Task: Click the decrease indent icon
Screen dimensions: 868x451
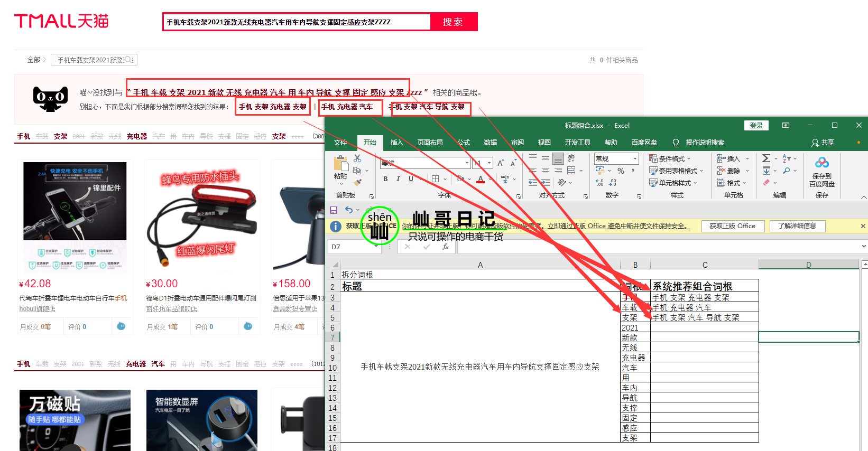Action: click(x=533, y=183)
